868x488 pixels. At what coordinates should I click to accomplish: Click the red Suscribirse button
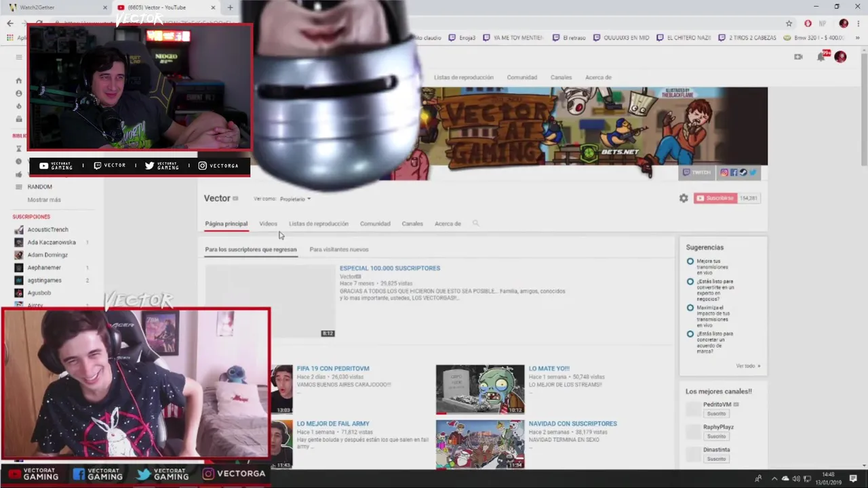pos(715,198)
